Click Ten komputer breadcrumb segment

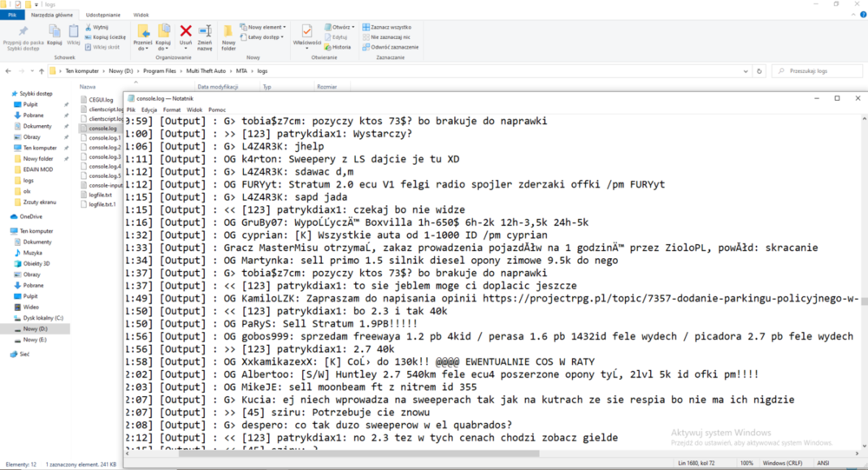click(x=82, y=71)
